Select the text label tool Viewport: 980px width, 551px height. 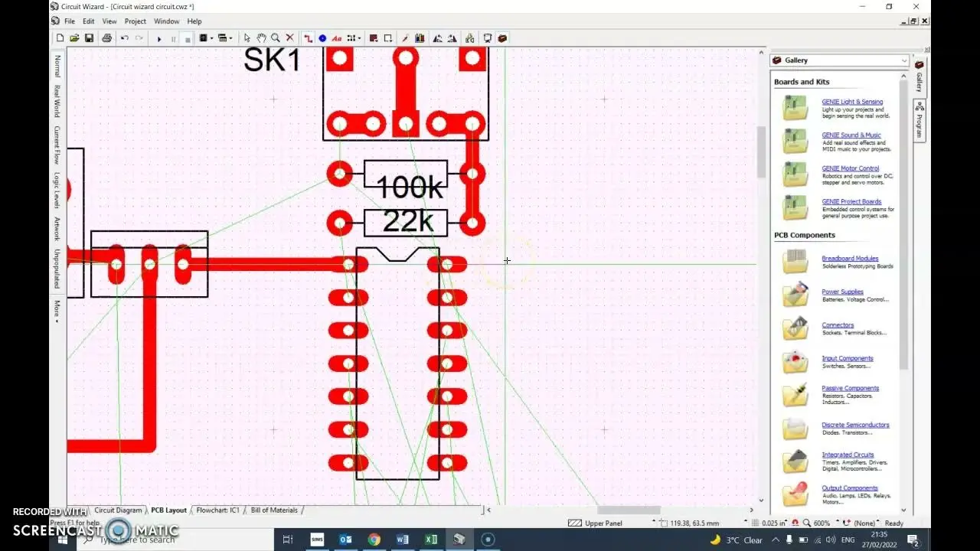tap(337, 38)
